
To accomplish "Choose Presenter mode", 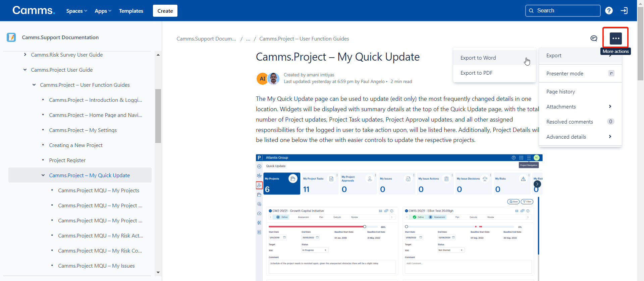I will [580, 73].
